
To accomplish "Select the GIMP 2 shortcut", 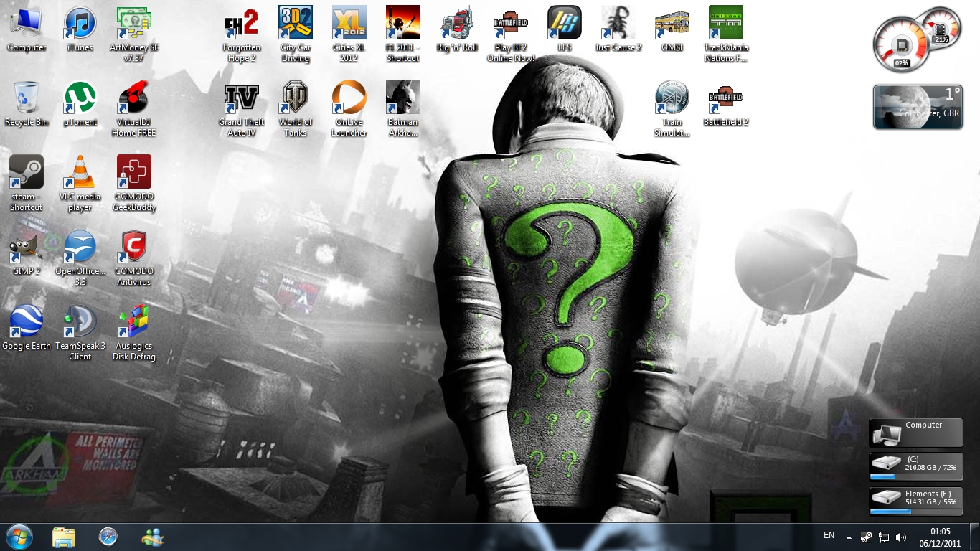I will point(27,253).
